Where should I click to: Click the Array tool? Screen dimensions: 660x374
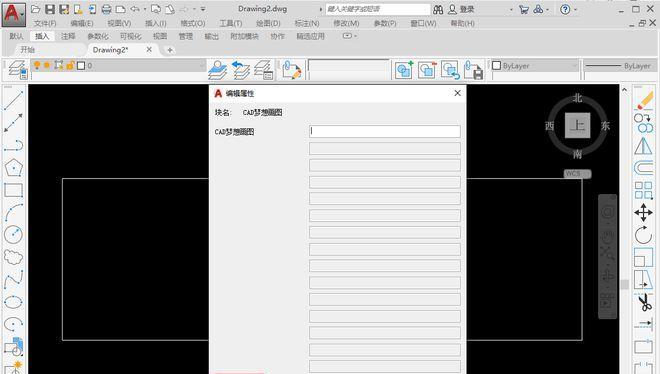[x=644, y=190]
